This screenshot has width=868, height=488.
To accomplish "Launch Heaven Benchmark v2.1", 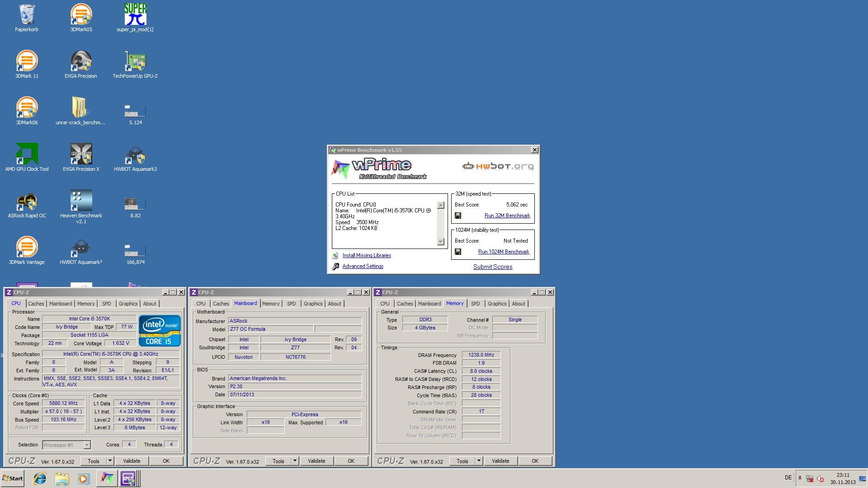I will (x=81, y=207).
